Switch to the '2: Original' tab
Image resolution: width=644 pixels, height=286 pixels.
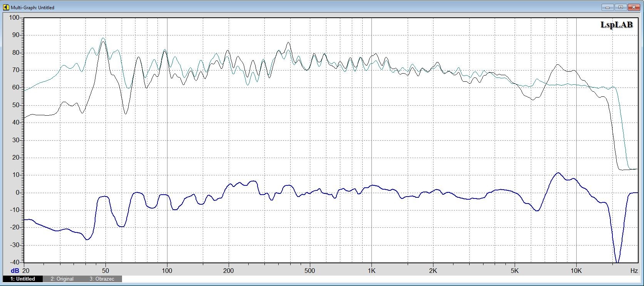pyautogui.click(x=62, y=279)
